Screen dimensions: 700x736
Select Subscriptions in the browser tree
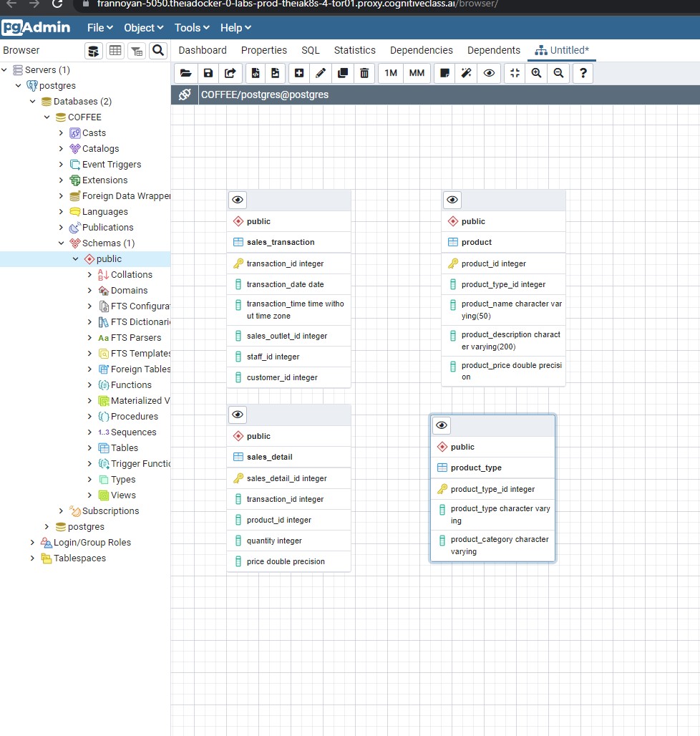tap(110, 511)
